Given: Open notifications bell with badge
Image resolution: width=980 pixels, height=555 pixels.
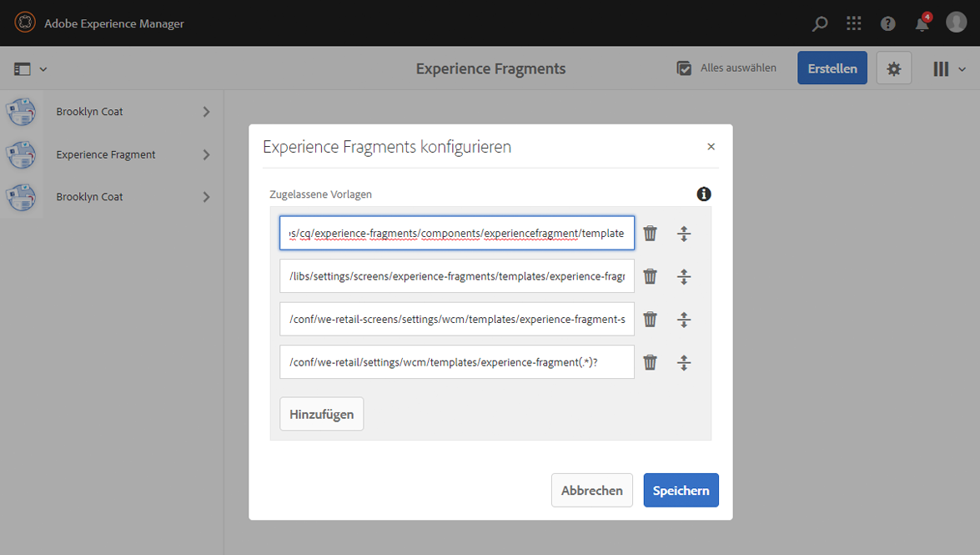Looking at the screenshot, I should click(922, 23).
